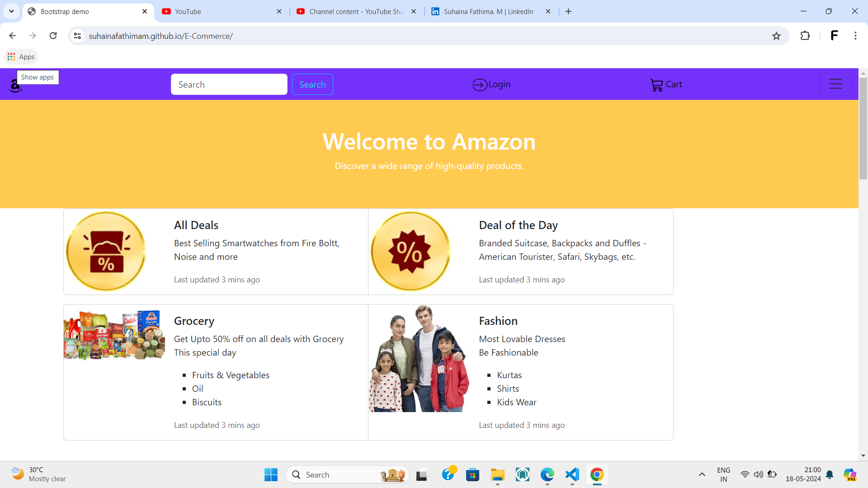Bookmark this page with star icon
This screenshot has height=488, width=868.
click(x=776, y=36)
